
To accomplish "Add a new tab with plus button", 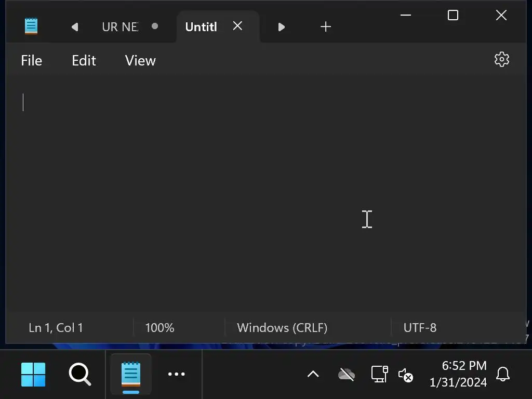I will pos(326,26).
